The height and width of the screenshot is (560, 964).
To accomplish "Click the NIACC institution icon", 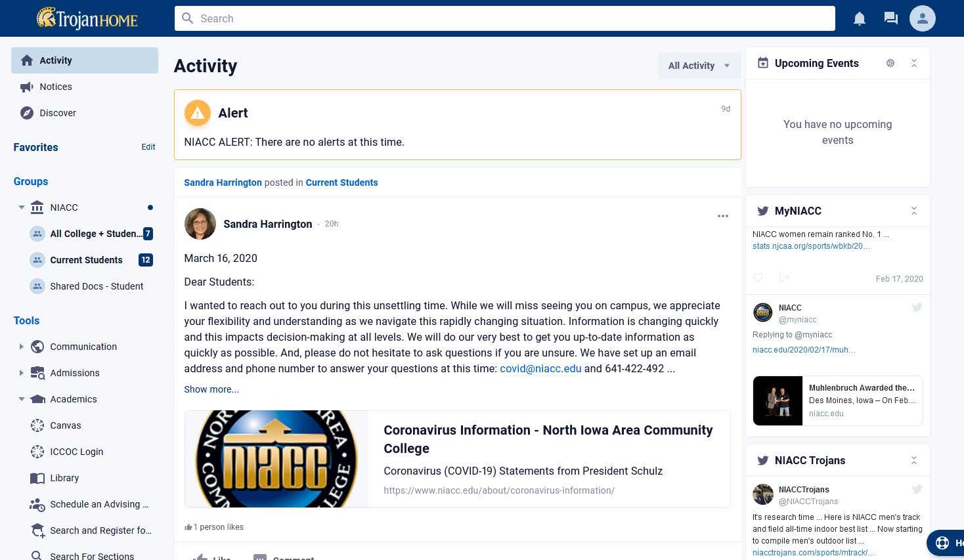I will click(x=37, y=207).
